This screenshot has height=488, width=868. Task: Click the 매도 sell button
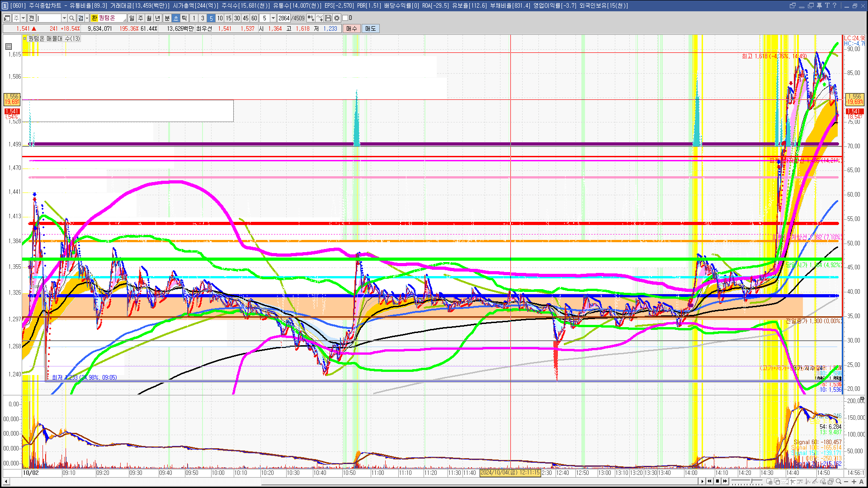point(371,28)
